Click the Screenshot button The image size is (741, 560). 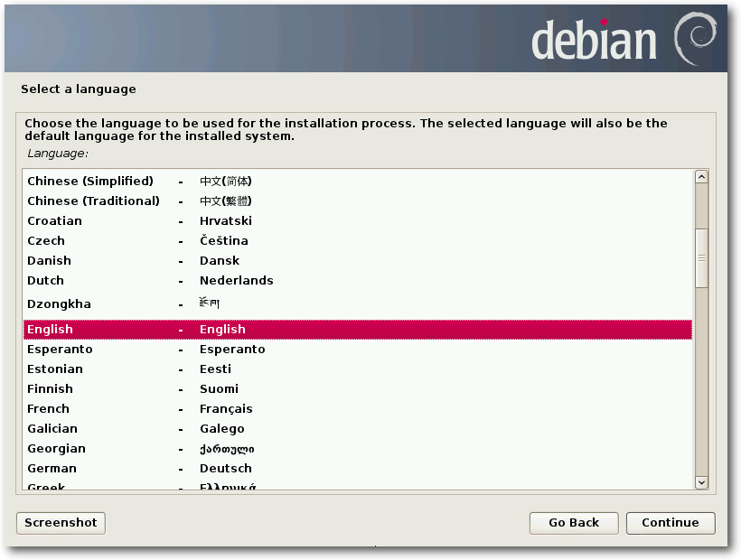click(61, 523)
